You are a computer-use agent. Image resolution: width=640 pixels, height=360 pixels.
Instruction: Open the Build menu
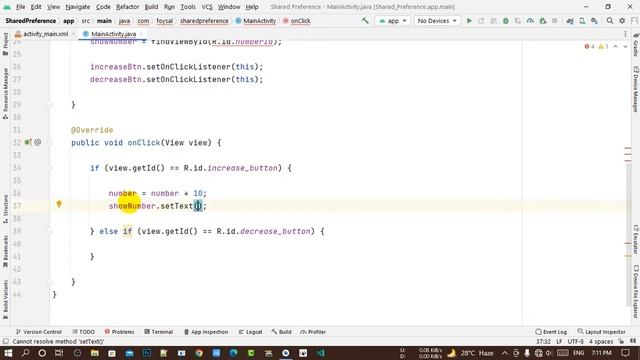[x=151, y=7]
